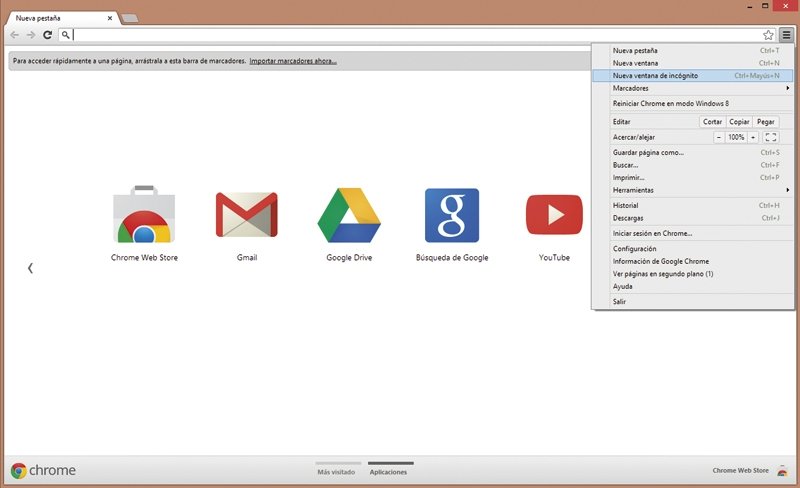Click Cortar in the Editar row
The width and height of the screenshot is (800, 488).
(712, 121)
